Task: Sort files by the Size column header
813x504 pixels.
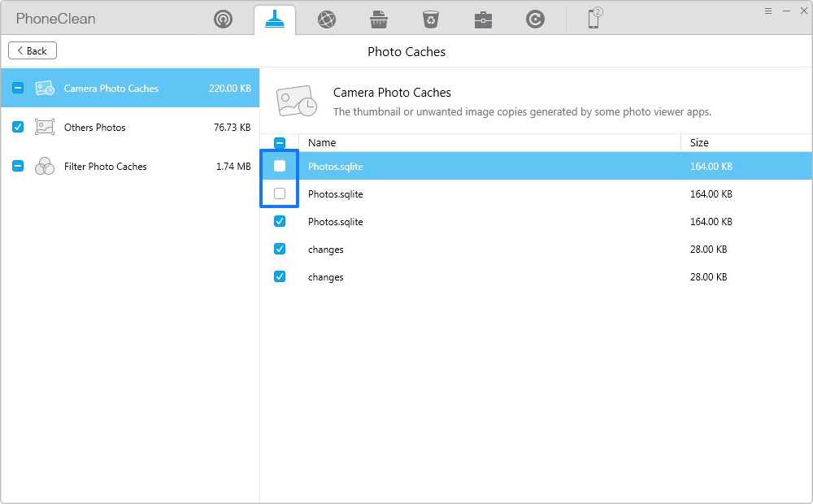Action: [699, 143]
